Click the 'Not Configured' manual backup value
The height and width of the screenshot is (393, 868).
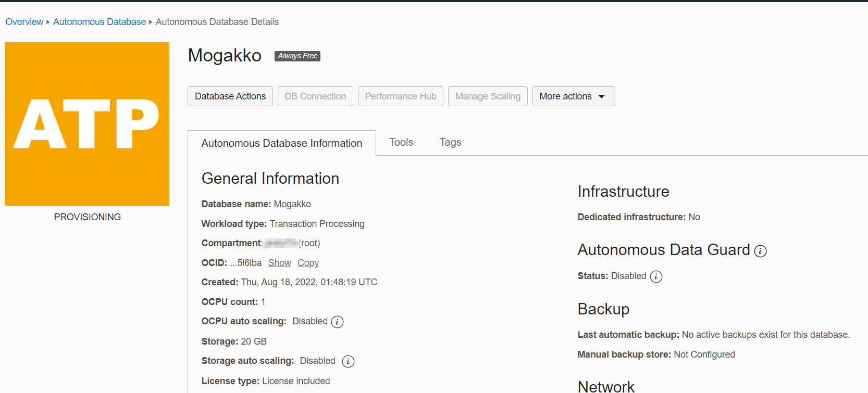[x=704, y=354]
